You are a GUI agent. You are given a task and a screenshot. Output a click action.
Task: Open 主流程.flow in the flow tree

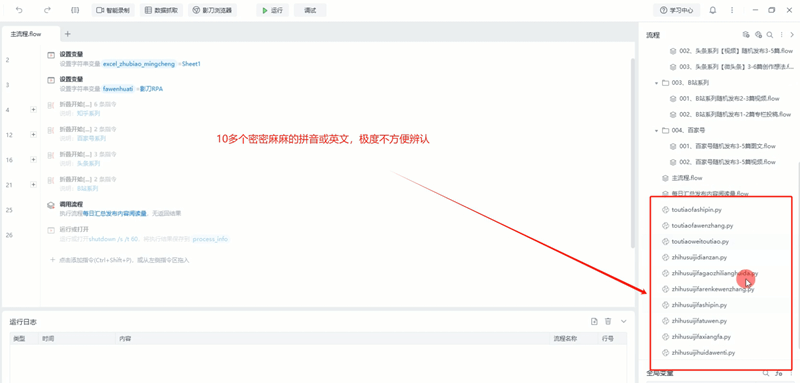click(x=682, y=178)
